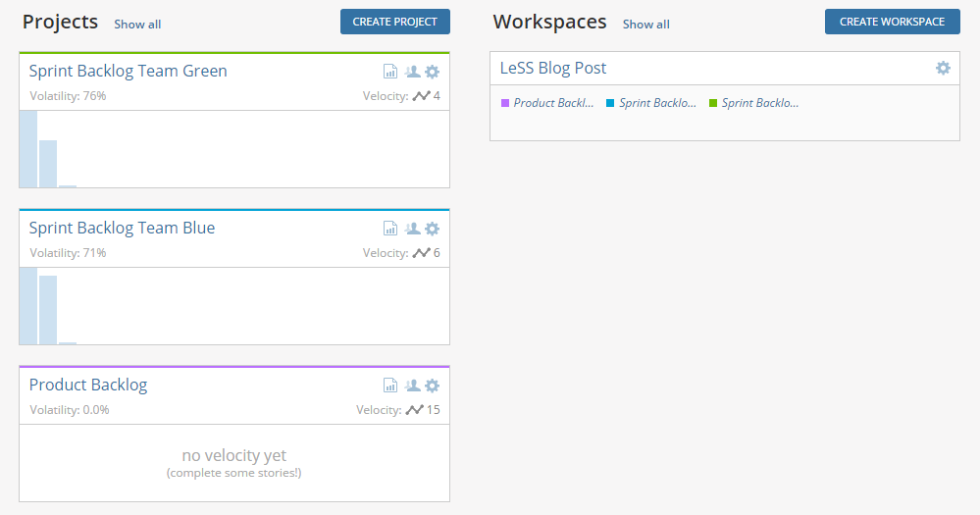980x515 pixels.
Task: Show all projects link
Action: [137, 25]
